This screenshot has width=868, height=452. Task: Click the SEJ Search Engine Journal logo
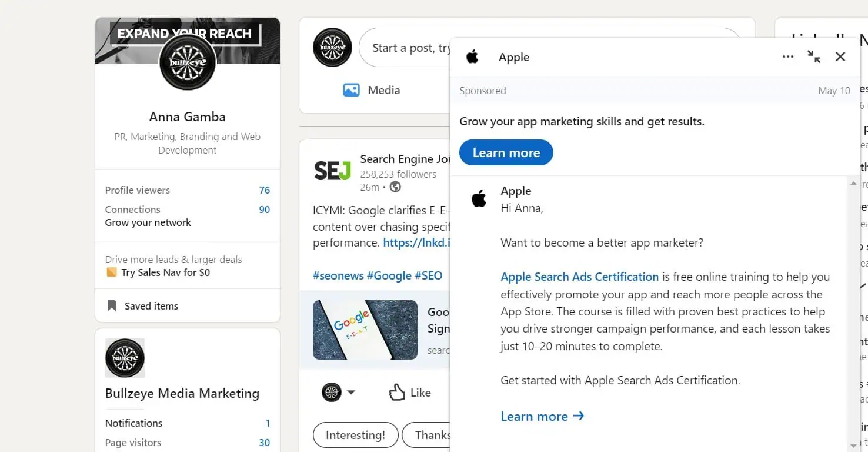(x=332, y=171)
